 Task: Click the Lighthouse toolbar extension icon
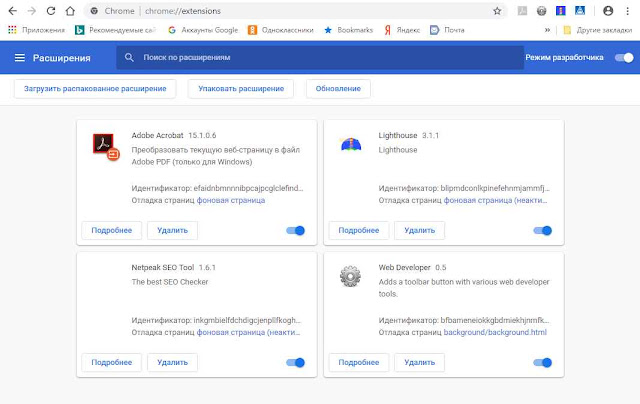(x=560, y=11)
